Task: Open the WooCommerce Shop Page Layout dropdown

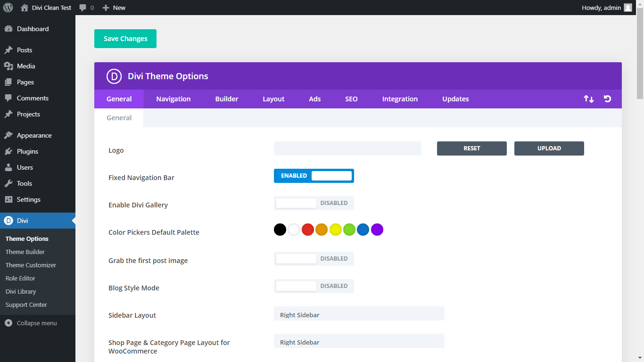Action: 359,341
